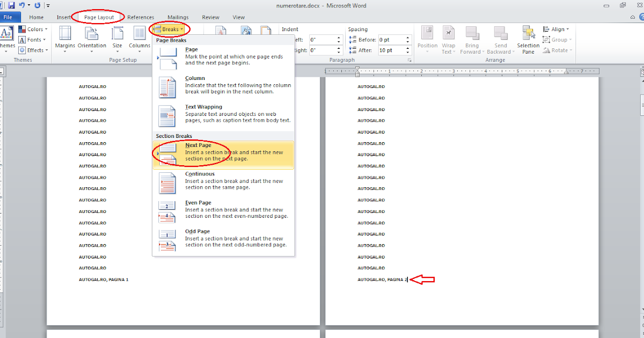Viewport: 644px width, 338px height.
Task: Click the Send Backward icon
Action: [x=500, y=33]
